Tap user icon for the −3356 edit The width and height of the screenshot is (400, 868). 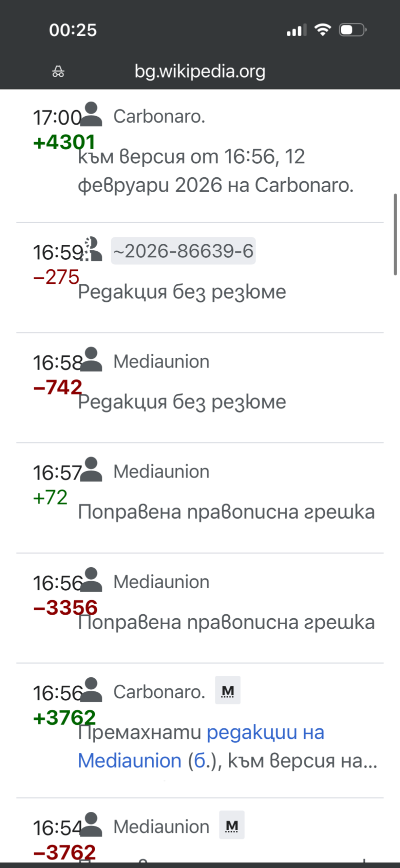point(91,580)
